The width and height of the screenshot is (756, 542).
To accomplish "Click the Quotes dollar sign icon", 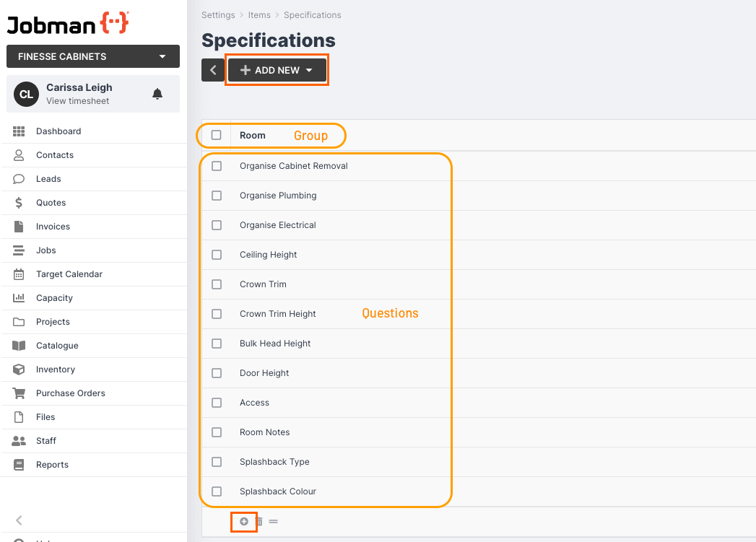I will point(19,203).
